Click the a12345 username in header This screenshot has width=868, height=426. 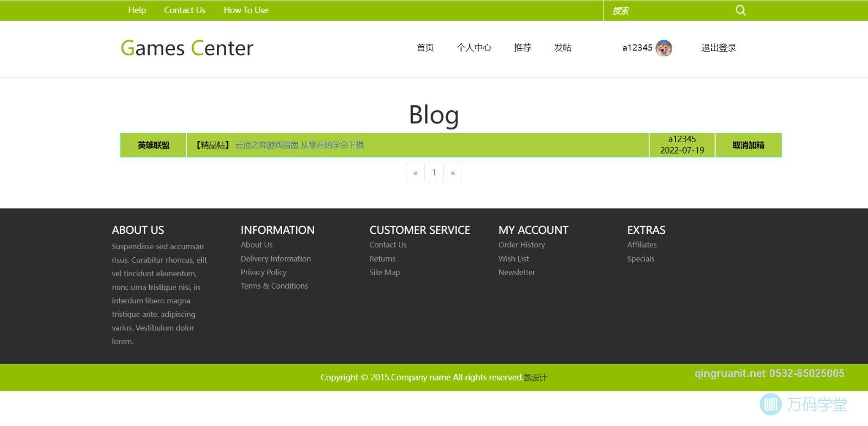(637, 48)
